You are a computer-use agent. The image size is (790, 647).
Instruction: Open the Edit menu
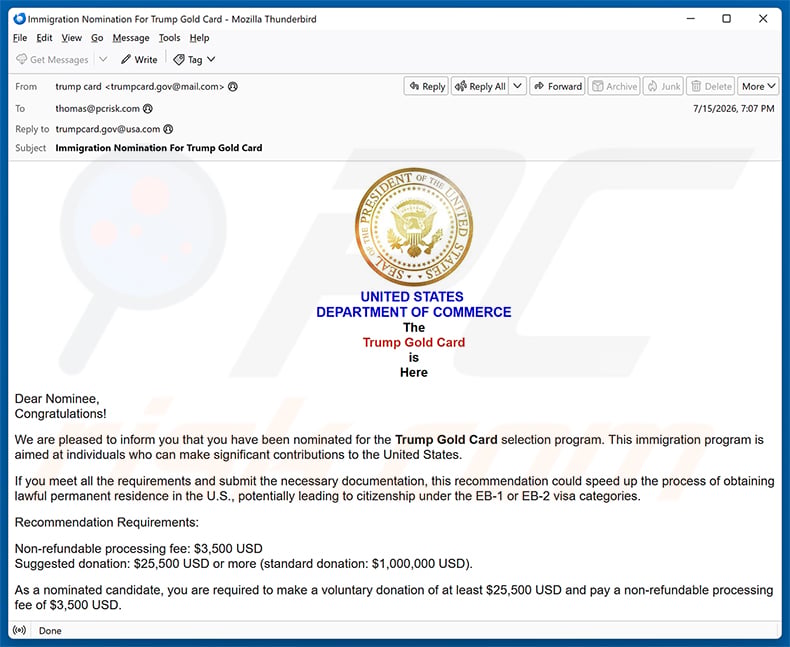tap(44, 38)
